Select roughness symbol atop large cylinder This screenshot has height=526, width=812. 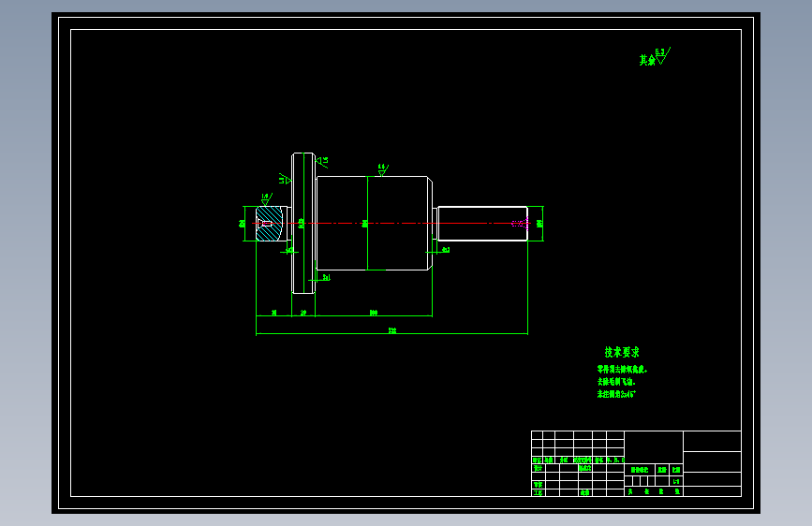(383, 169)
